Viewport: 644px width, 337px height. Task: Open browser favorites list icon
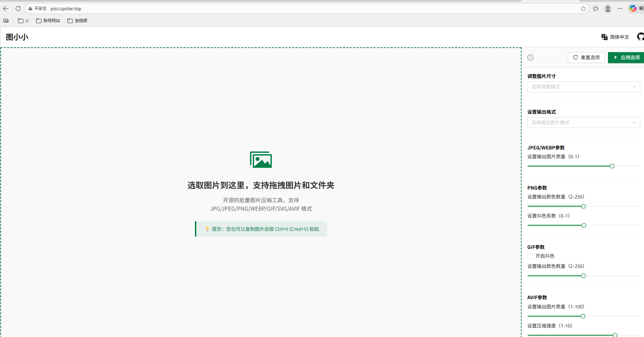(595, 9)
